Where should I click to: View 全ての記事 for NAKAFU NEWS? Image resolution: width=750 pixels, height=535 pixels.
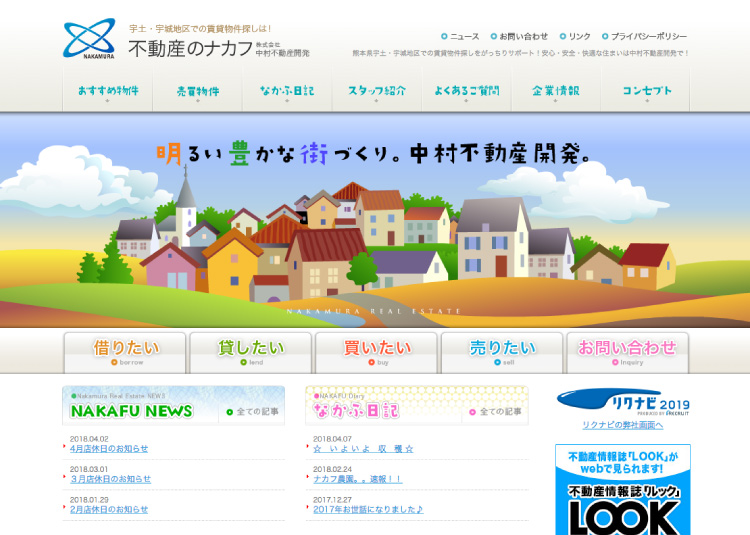pos(257,411)
